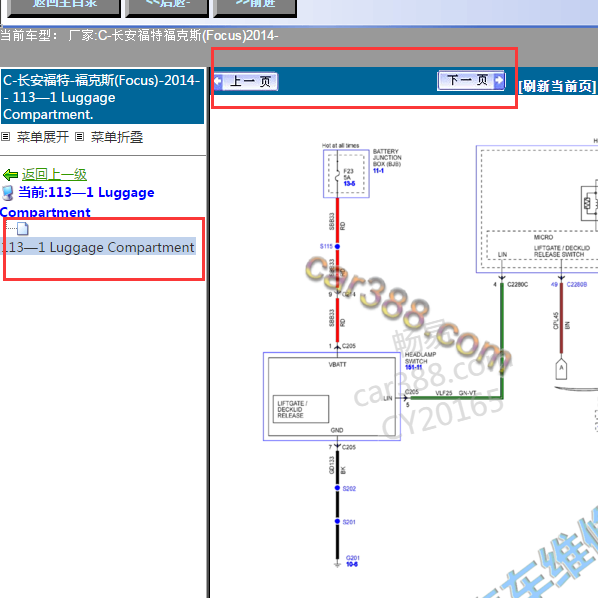Select the 113—1 Luggage Compartment tree item

[98, 247]
